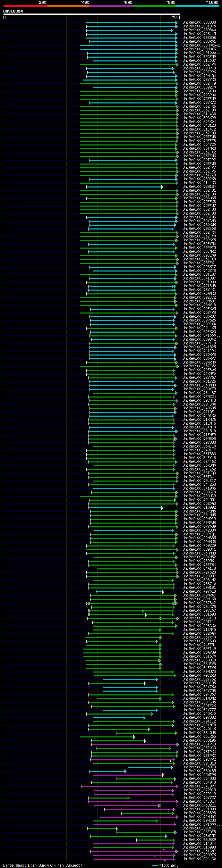The width and height of the screenshot is (222, 868).
Task: Open hit UniRef100_B8LQU8
Action: click(199, 733)
